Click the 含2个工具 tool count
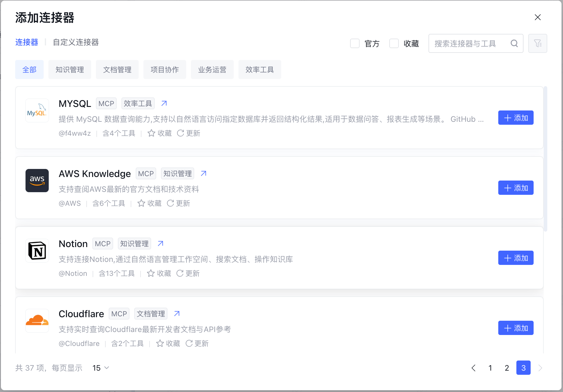Screen dimensions: 563x392 coord(127,343)
